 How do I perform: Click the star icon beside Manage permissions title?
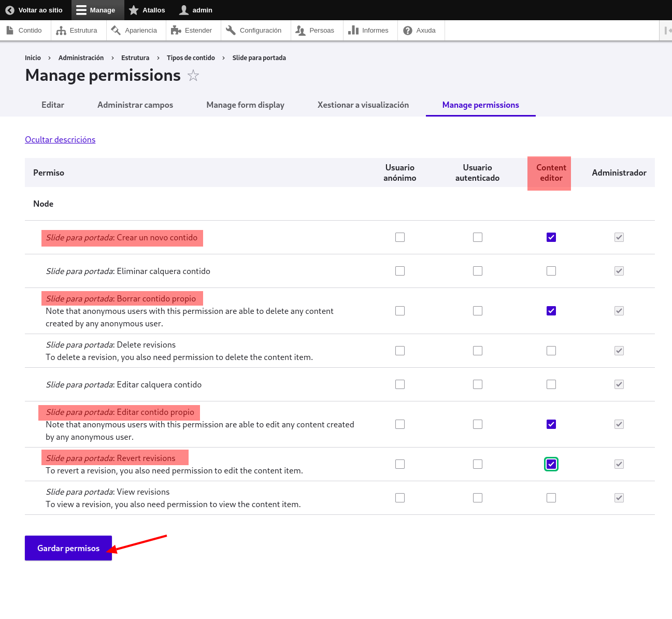(x=193, y=76)
